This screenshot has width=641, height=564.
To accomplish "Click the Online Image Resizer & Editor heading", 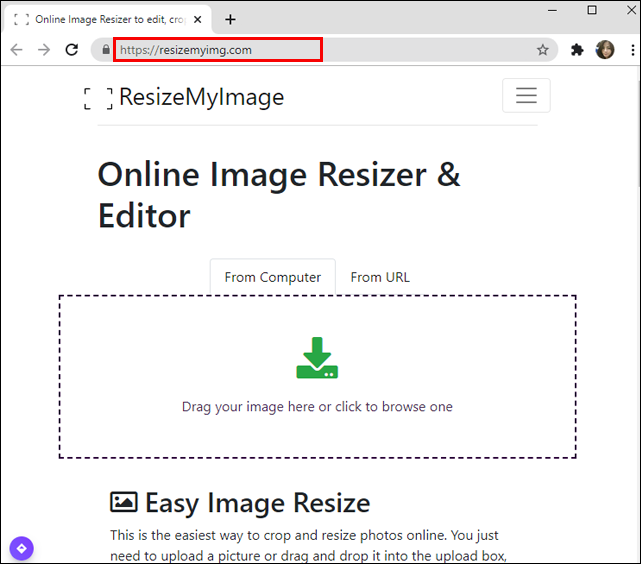I will (279, 195).
